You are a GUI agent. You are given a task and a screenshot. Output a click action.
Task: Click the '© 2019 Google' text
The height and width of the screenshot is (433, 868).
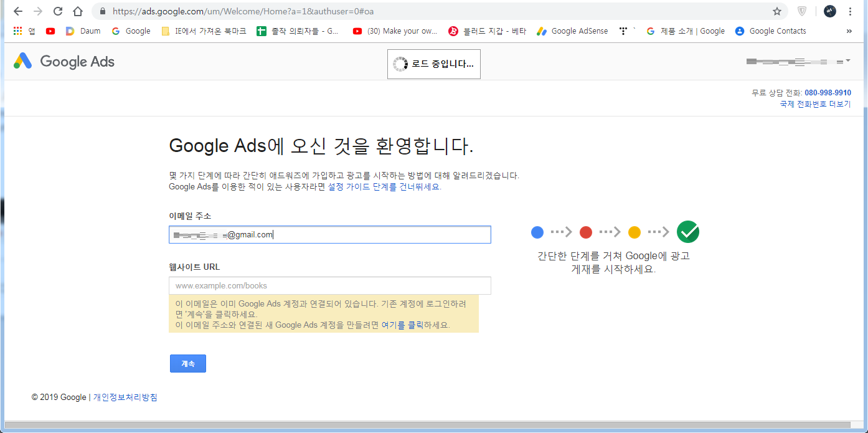click(x=59, y=397)
